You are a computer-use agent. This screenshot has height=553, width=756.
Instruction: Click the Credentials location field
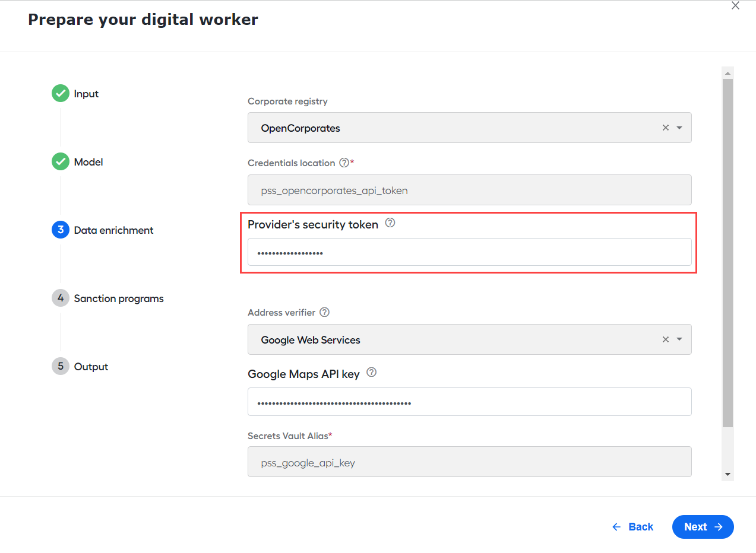tap(469, 190)
